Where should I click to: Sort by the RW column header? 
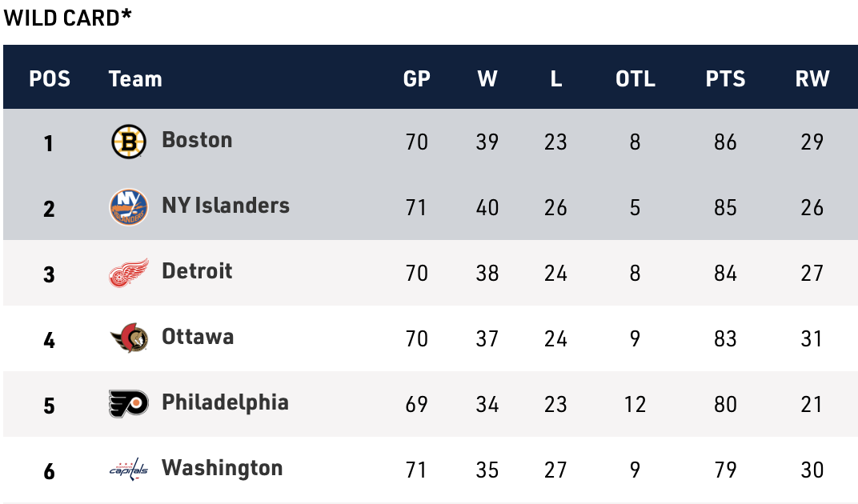point(812,78)
